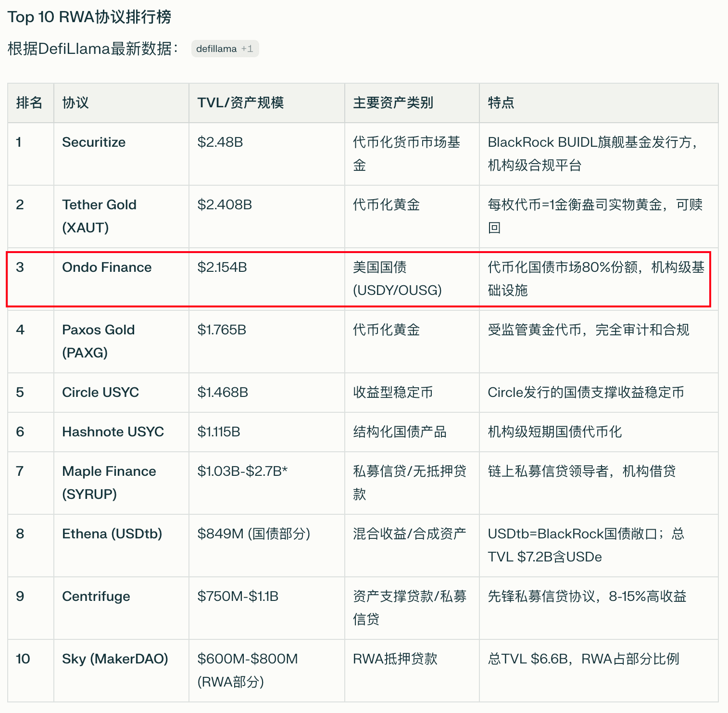This screenshot has height=713, width=728.
Task: Click the Circle发行的国债支撑收益稳定币 description
Action: pos(586,392)
